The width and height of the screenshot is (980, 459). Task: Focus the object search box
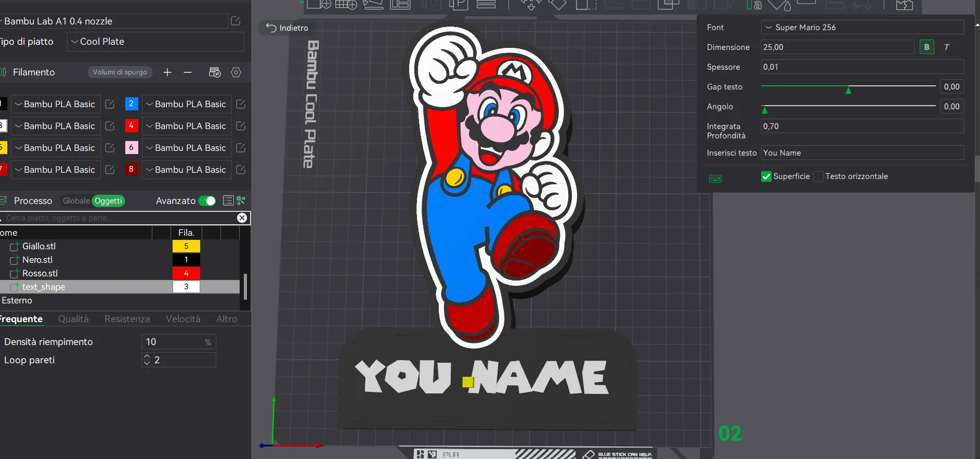pyautogui.click(x=119, y=218)
